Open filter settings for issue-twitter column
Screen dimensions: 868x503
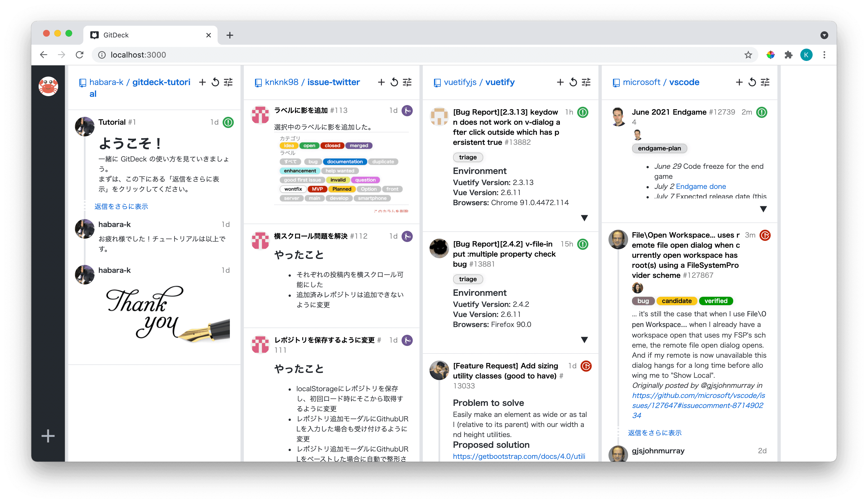pyautogui.click(x=407, y=82)
